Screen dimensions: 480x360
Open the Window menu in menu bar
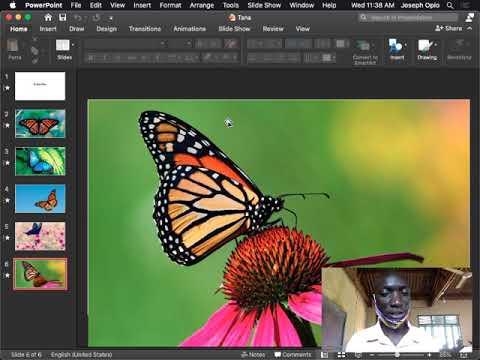302,5
